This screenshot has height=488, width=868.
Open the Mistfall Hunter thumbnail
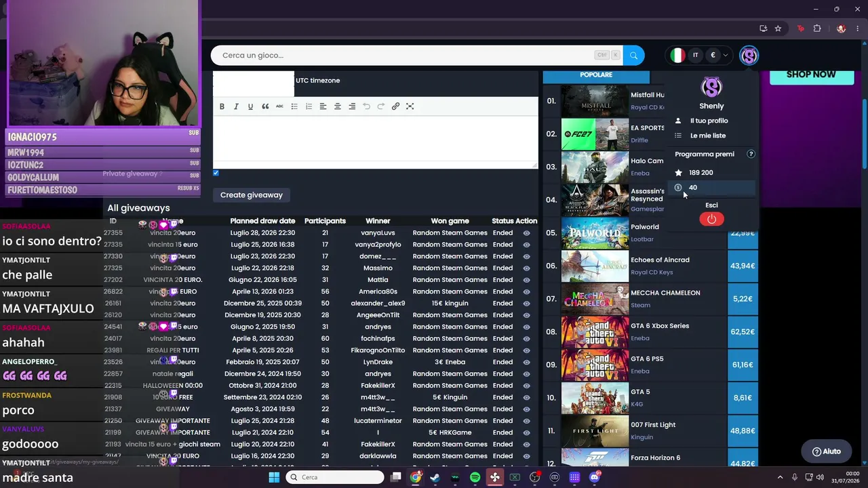coord(595,101)
